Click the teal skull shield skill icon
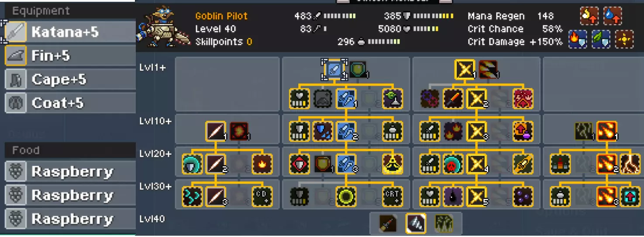 (x=454, y=164)
